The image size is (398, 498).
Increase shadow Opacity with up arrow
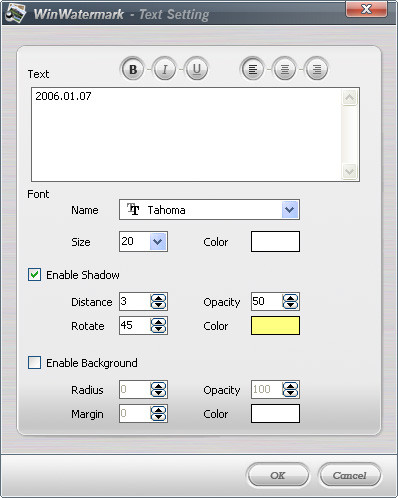(290, 298)
